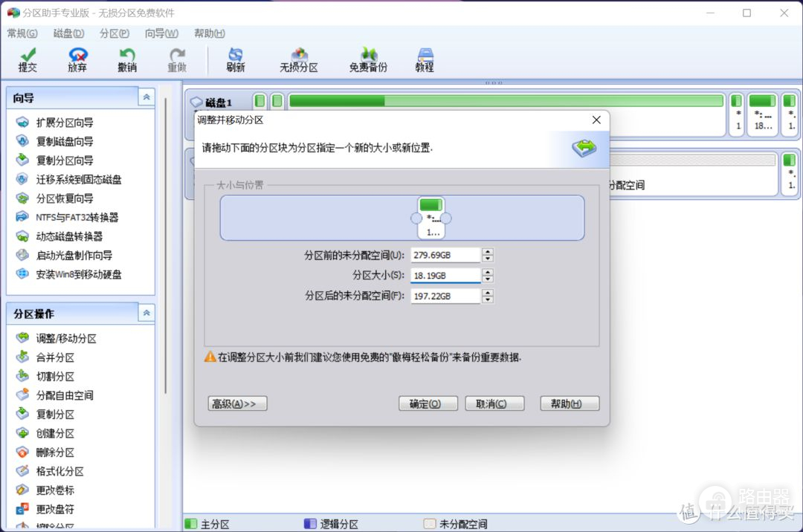Select 合并分区 in partition operations
This screenshot has width=803, height=532.
click(55, 357)
